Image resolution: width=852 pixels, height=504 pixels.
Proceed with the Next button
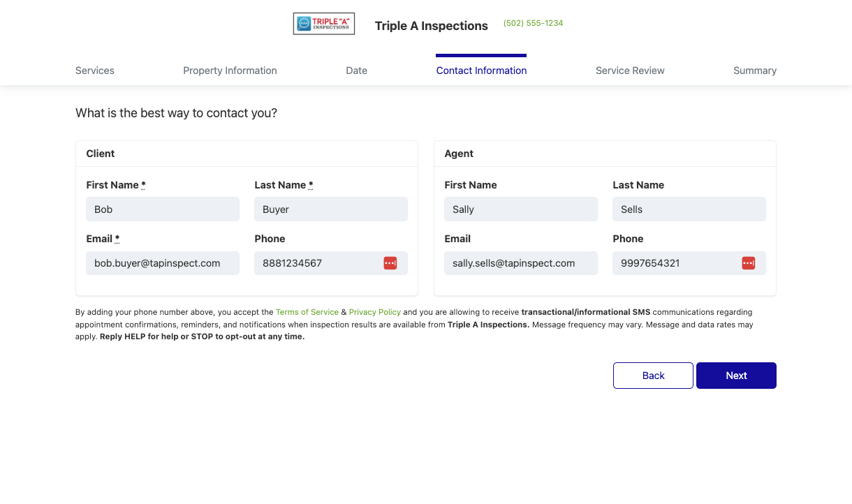pyautogui.click(x=736, y=376)
